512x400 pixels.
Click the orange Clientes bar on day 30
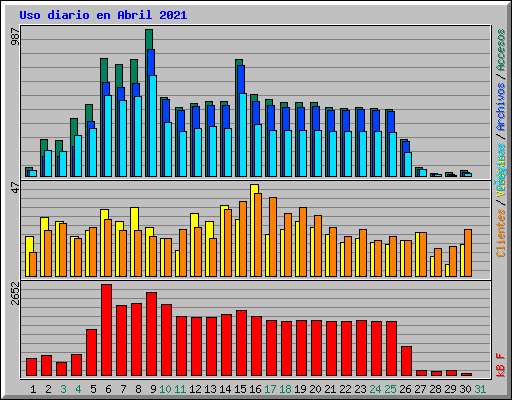468,253
